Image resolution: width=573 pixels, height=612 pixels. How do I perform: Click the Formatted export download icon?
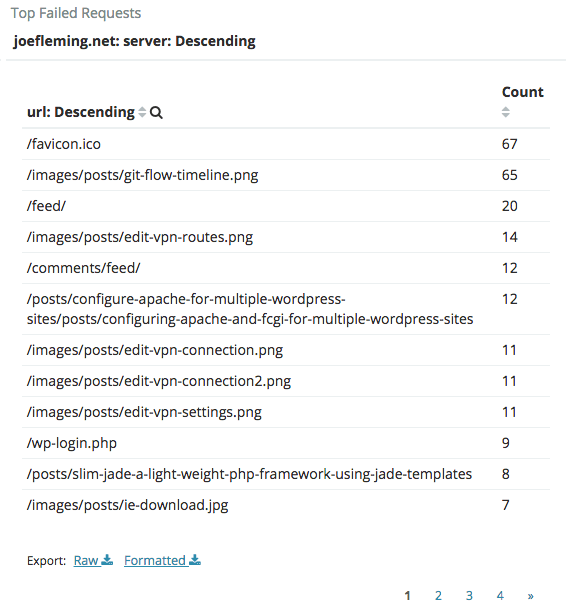(x=195, y=560)
